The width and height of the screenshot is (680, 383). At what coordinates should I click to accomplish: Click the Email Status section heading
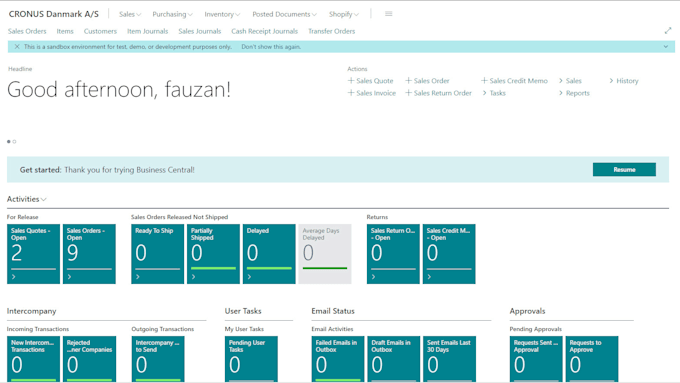(x=333, y=311)
